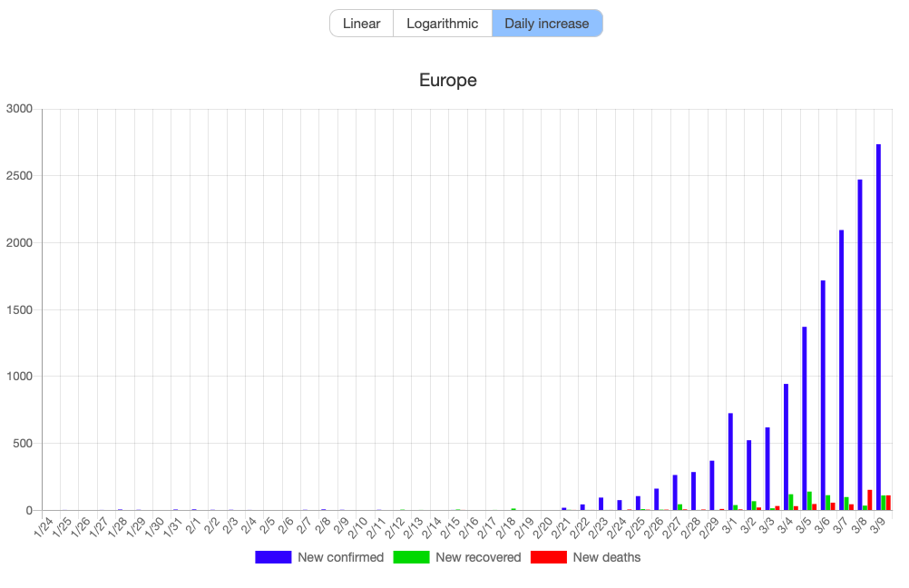Click the red deaths bar for 3/8
Screen dimensions: 909x588
(x=870, y=500)
